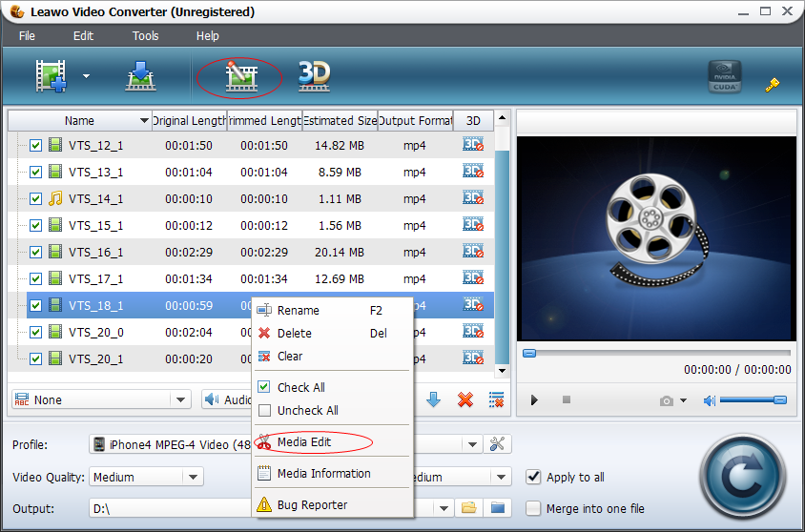This screenshot has width=805, height=532.
Task: Expand the Output path dropdown arrow
Action: (444, 508)
